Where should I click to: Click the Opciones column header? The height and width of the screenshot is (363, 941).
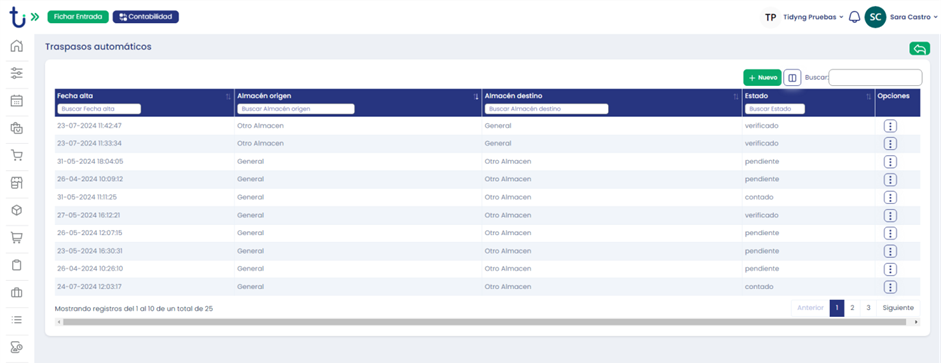[x=894, y=96]
